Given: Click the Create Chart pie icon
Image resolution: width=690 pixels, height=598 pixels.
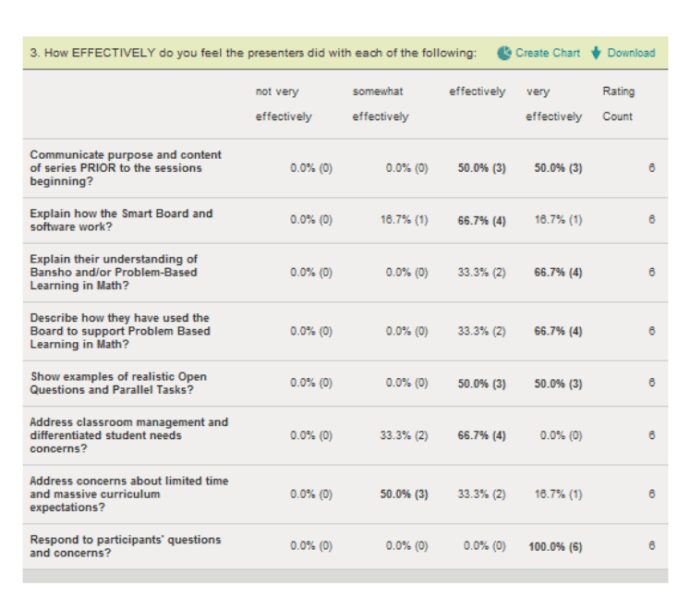Looking at the screenshot, I should (x=504, y=53).
